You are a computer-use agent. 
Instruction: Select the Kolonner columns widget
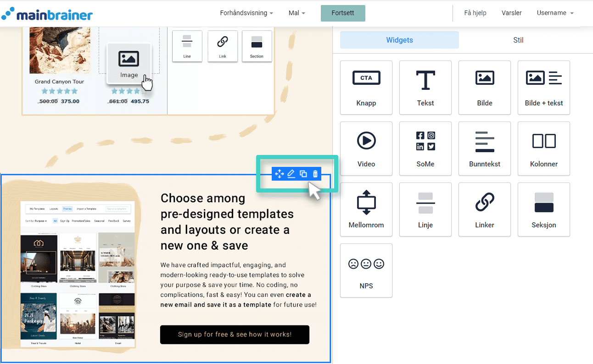(x=543, y=149)
